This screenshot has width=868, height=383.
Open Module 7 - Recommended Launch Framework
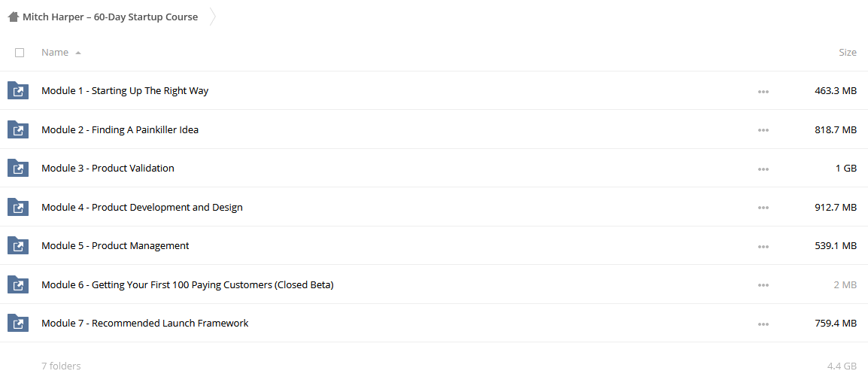[x=145, y=324]
